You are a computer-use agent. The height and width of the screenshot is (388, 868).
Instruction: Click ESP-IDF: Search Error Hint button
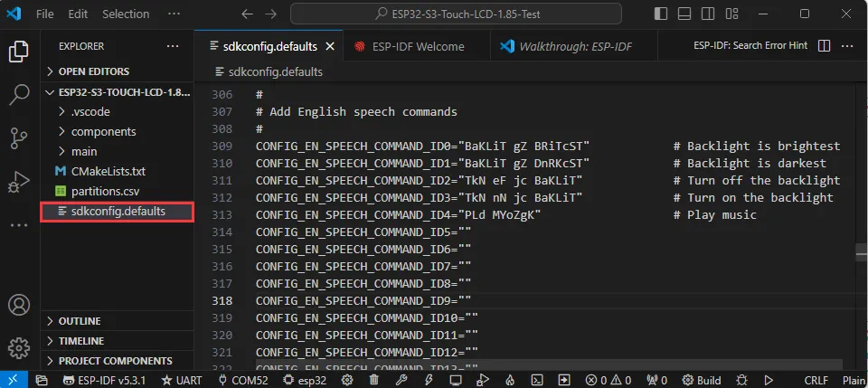750,46
